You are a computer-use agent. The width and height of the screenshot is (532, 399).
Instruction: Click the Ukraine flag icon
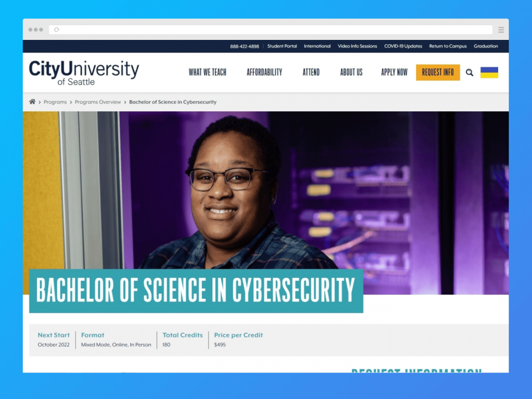(489, 73)
